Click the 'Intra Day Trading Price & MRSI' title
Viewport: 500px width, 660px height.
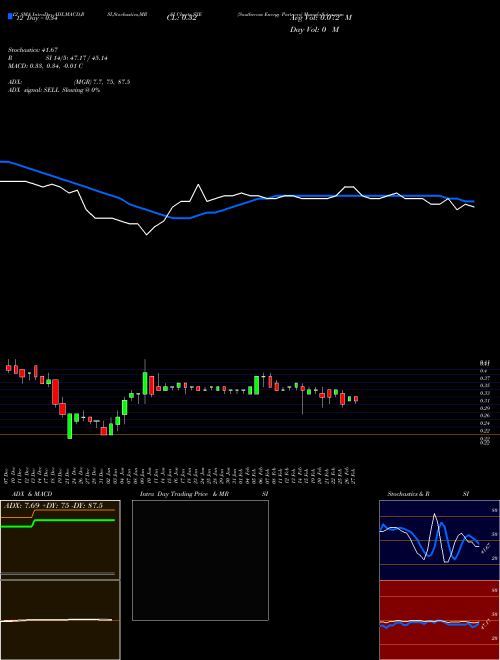tap(204, 494)
